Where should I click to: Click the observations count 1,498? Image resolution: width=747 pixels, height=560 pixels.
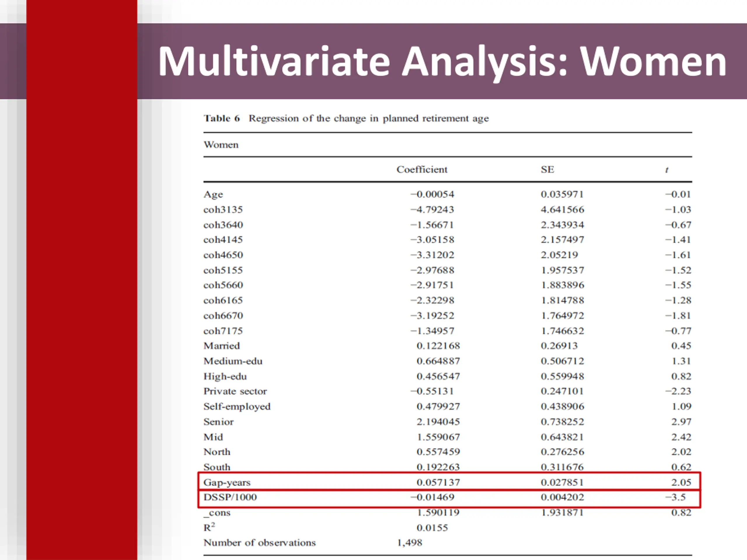pyautogui.click(x=409, y=543)
